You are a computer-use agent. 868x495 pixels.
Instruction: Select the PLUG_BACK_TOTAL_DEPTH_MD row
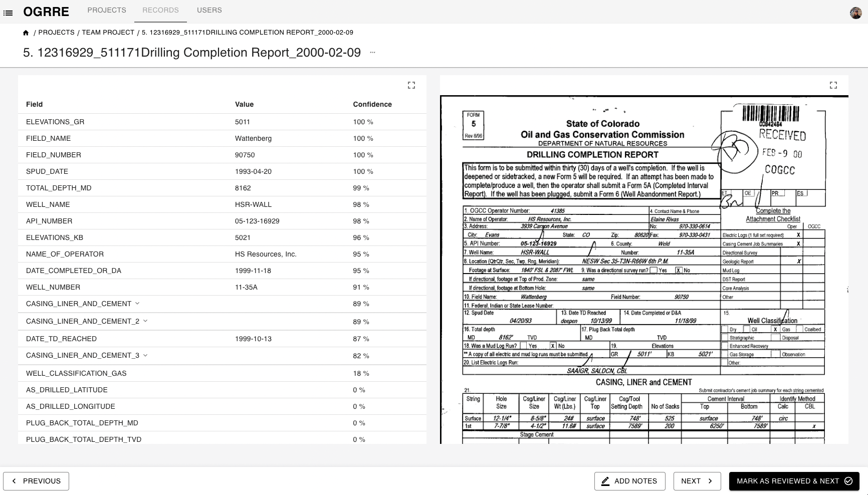[x=222, y=423]
